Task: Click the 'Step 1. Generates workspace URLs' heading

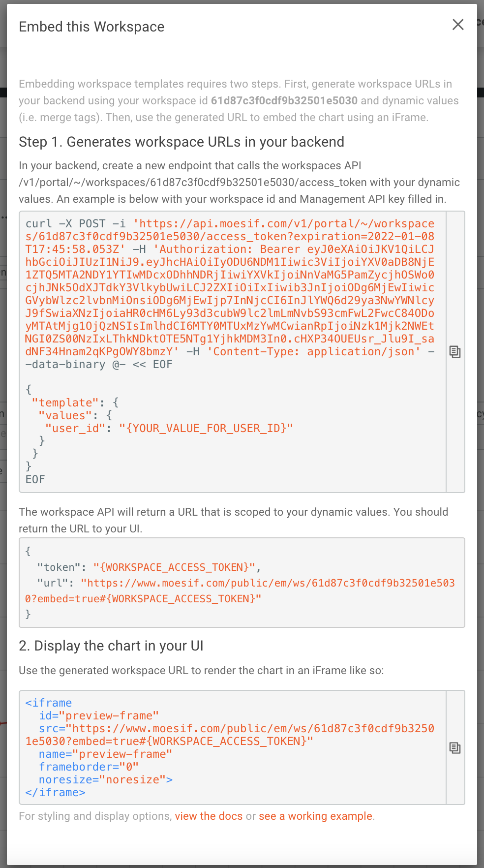Action: [x=181, y=142]
